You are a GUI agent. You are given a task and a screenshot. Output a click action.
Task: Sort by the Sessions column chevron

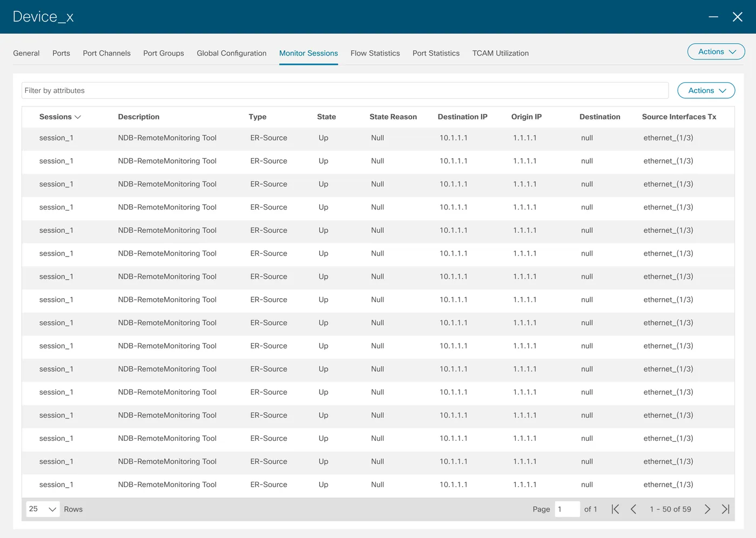tap(78, 117)
